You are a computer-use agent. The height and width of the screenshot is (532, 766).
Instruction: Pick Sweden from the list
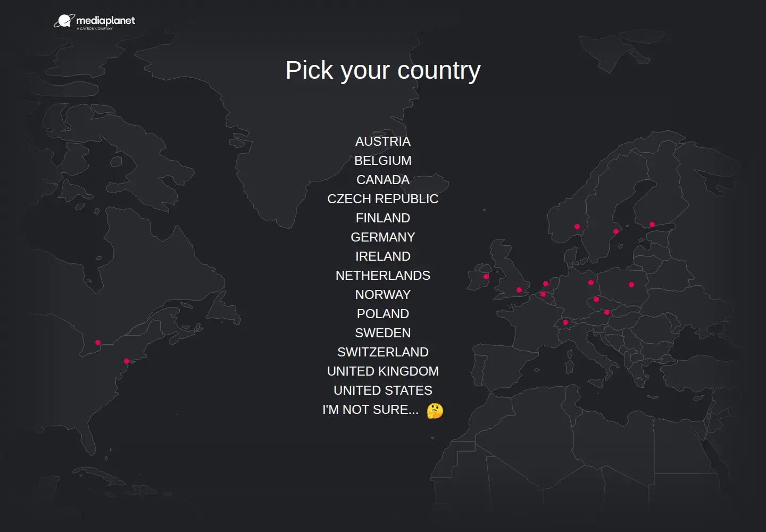click(383, 333)
